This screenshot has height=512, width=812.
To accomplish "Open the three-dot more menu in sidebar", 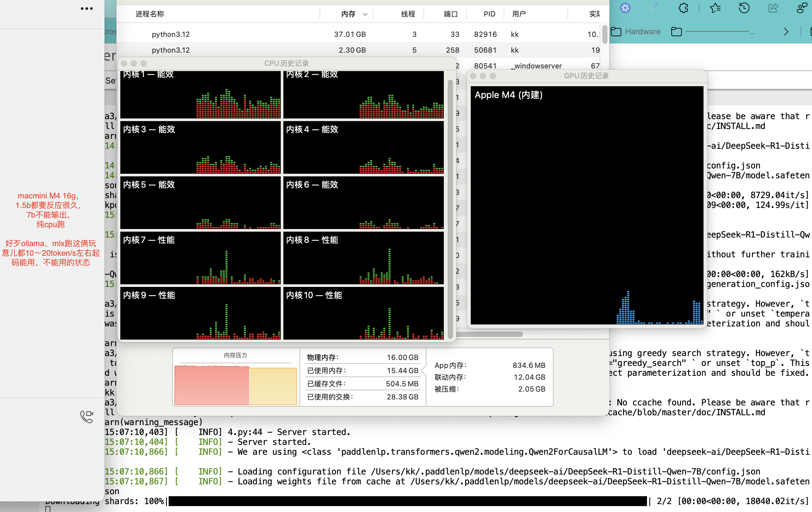I will click(x=87, y=9).
